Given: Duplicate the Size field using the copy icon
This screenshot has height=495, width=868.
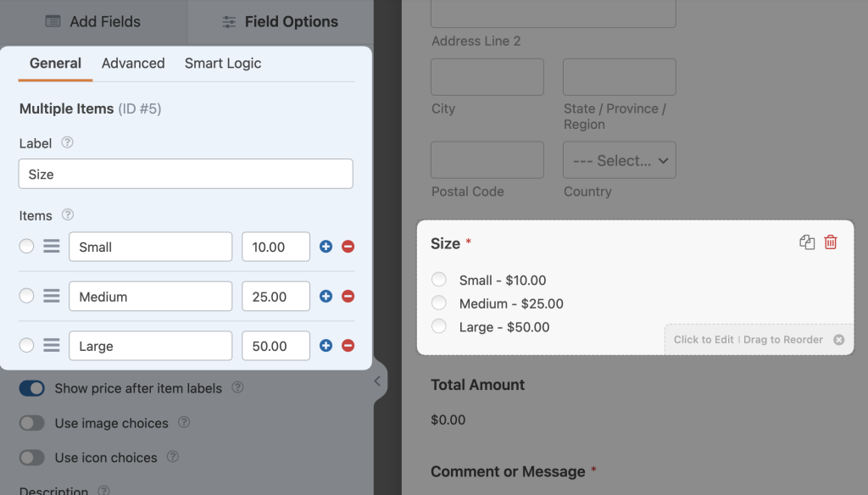Looking at the screenshot, I should pyautogui.click(x=806, y=242).
